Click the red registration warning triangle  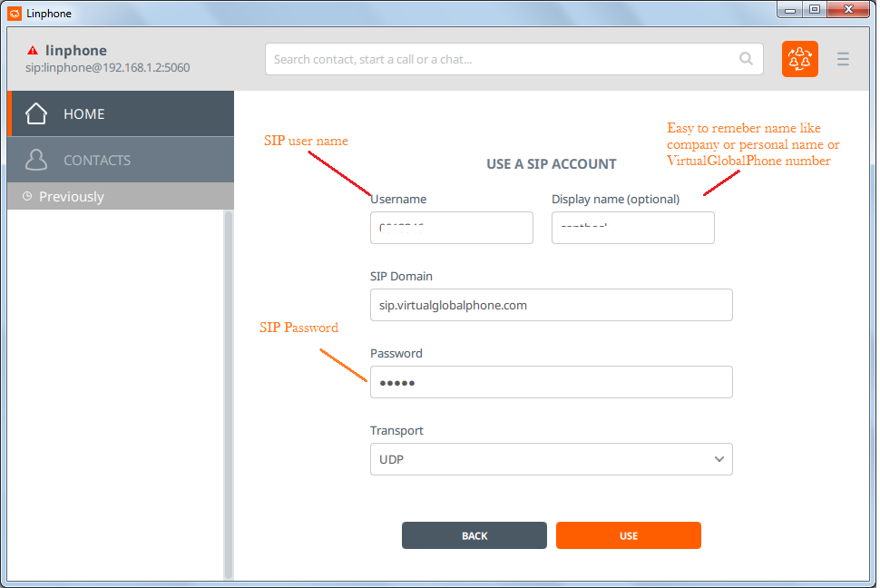tap(33, 51)
